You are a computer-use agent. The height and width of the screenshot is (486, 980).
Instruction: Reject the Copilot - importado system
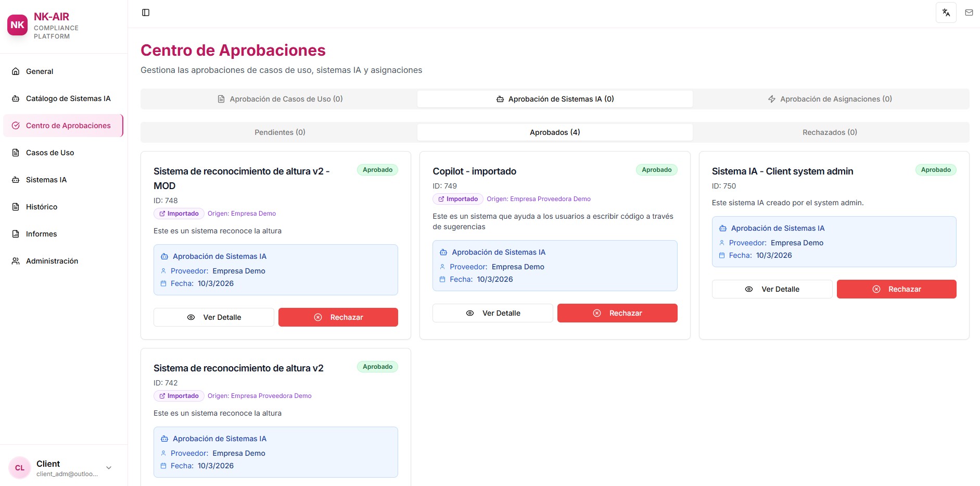[617, 313]
